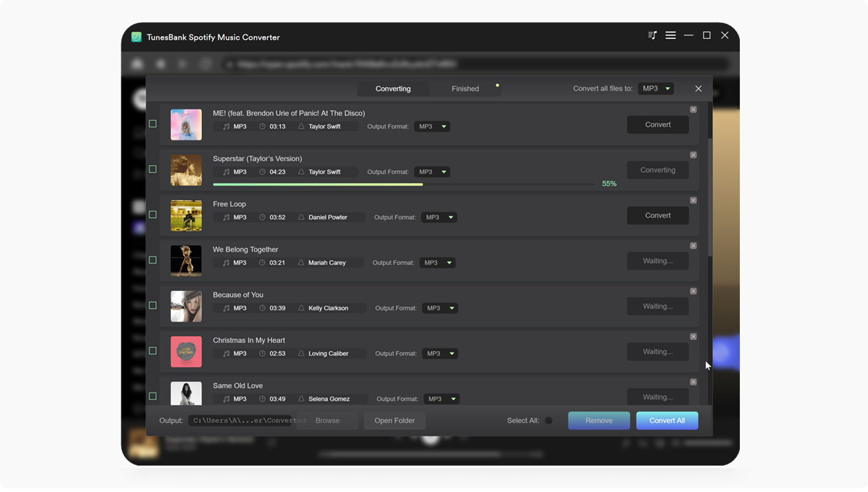Open Christmas In My Heart cover thumbnail
This screenshot has width=868, height=492.
186,352
